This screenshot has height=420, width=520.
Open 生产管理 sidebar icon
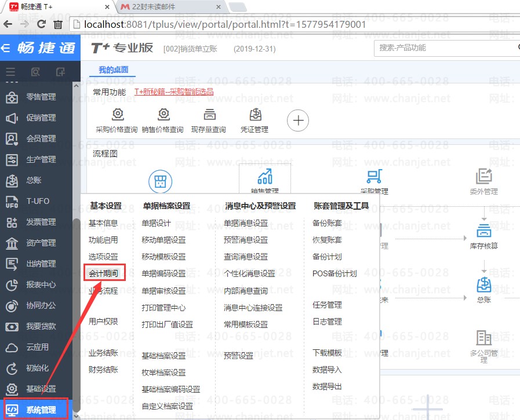click(x=12, y=160)
